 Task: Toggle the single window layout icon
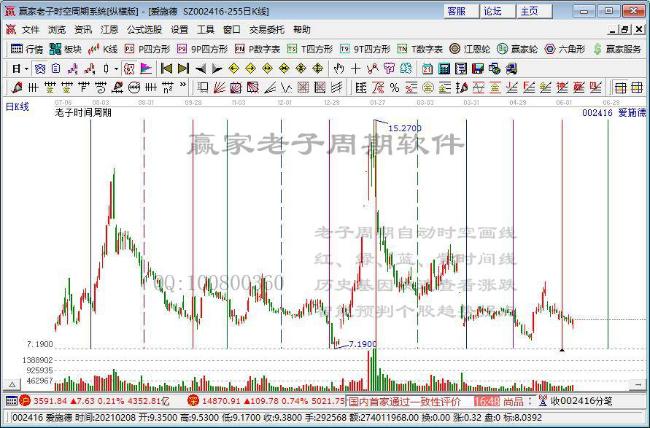tap(620, 88)
